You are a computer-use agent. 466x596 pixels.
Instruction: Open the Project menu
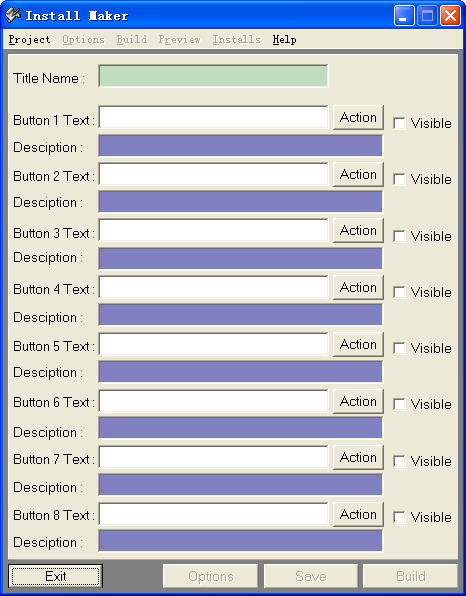[29, 40]
